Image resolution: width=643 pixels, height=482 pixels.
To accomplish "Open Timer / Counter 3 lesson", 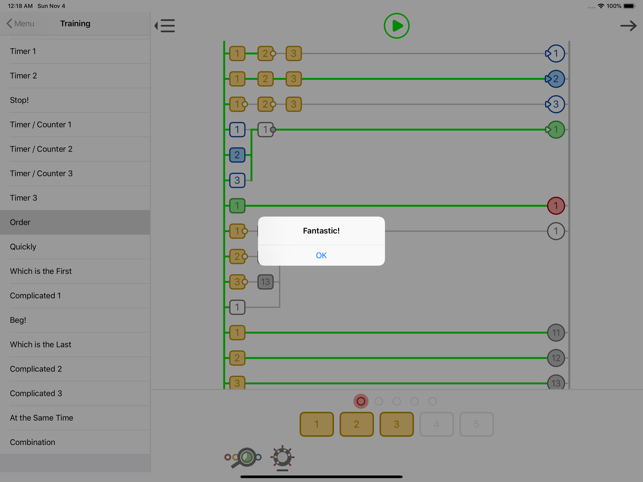I will pos(75,174).
